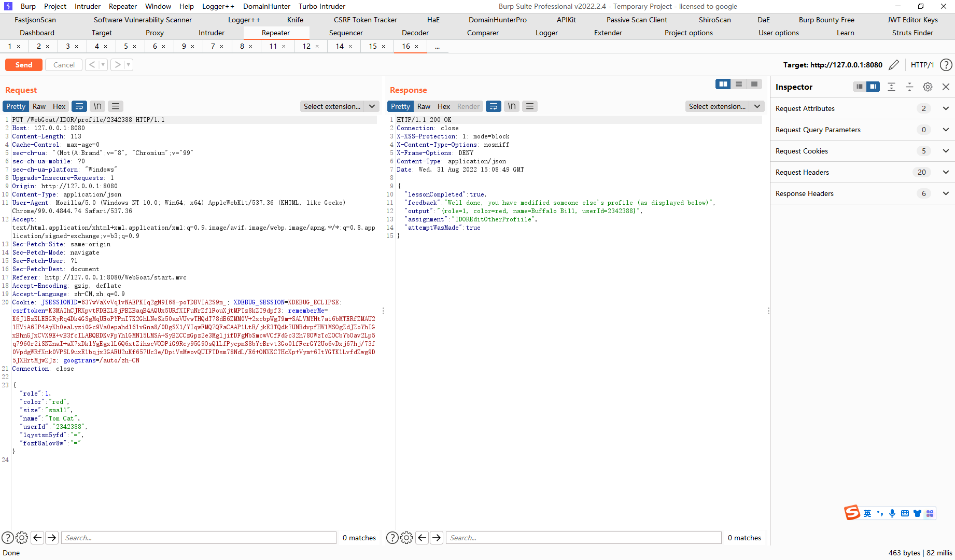Open Response Select extension dropdown
The width and height of the screenshot is (955, 560).
[725, 106]
